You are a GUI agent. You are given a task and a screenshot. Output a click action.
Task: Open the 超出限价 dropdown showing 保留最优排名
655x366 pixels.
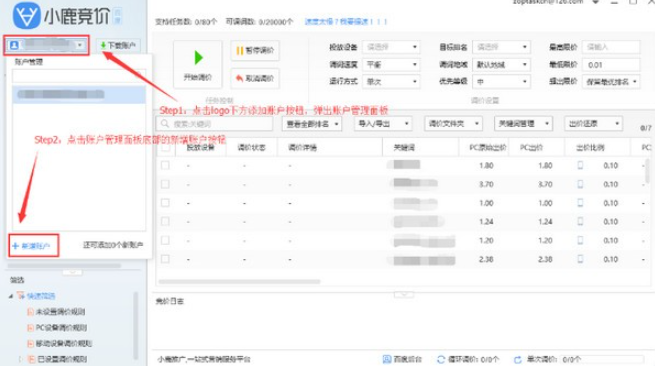point(611,81)
